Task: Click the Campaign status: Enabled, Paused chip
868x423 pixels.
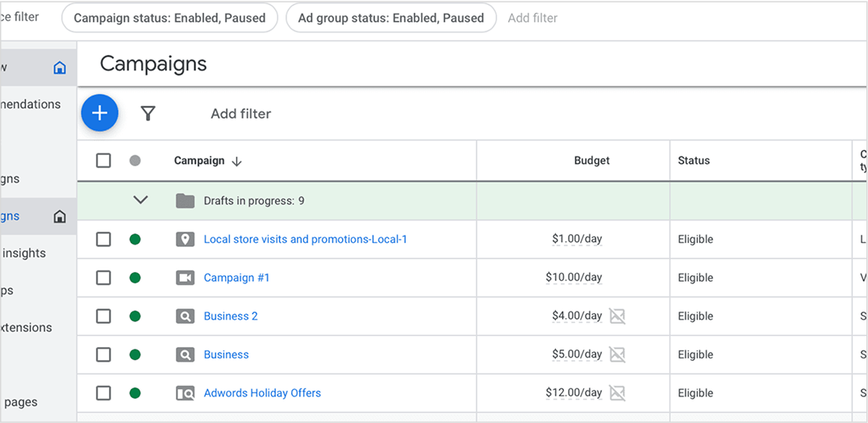Action: (169, 18)
